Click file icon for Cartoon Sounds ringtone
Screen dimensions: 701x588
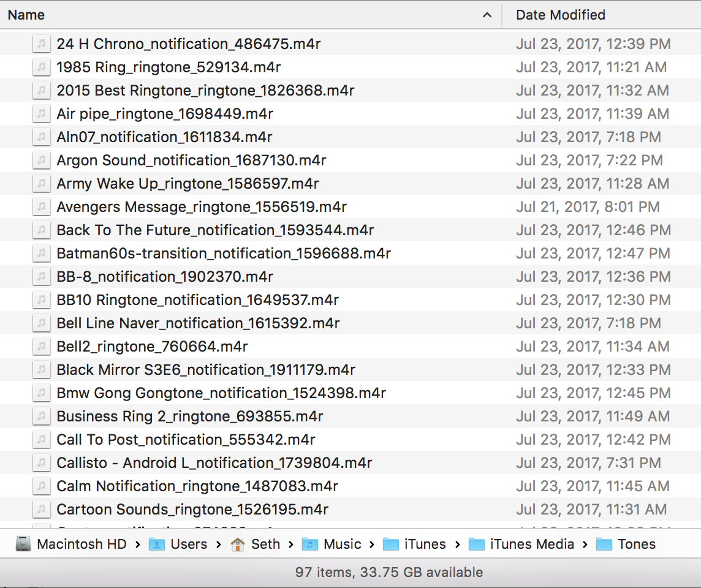(x=41, y=508)
